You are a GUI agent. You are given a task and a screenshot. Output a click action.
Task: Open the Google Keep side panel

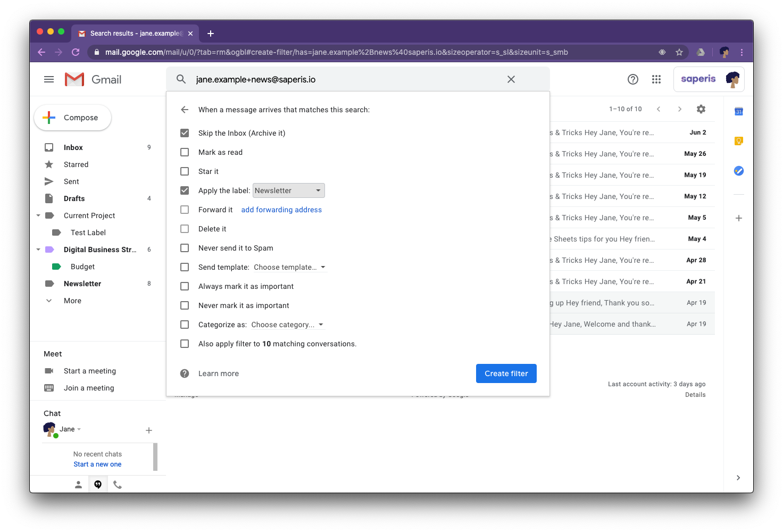point(739,141)
